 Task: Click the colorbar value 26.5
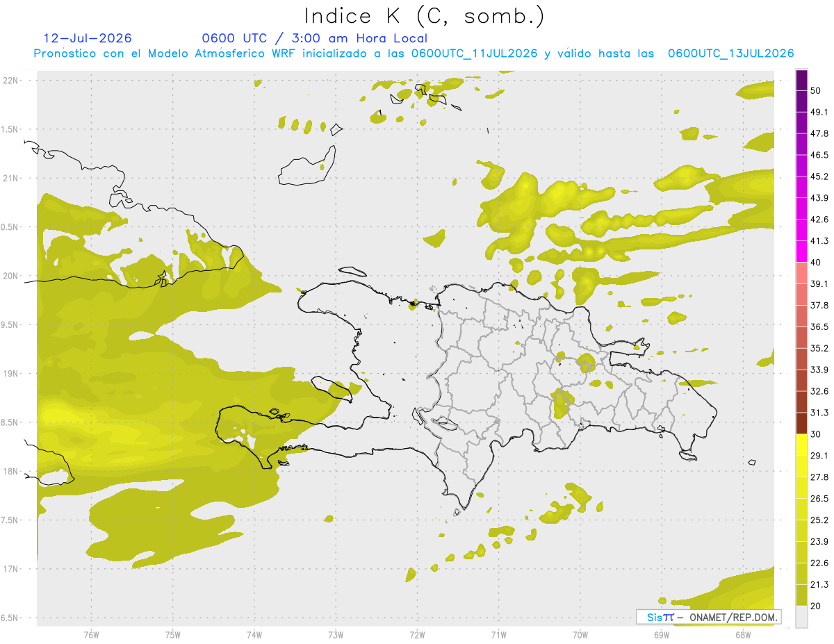(819, 499)
